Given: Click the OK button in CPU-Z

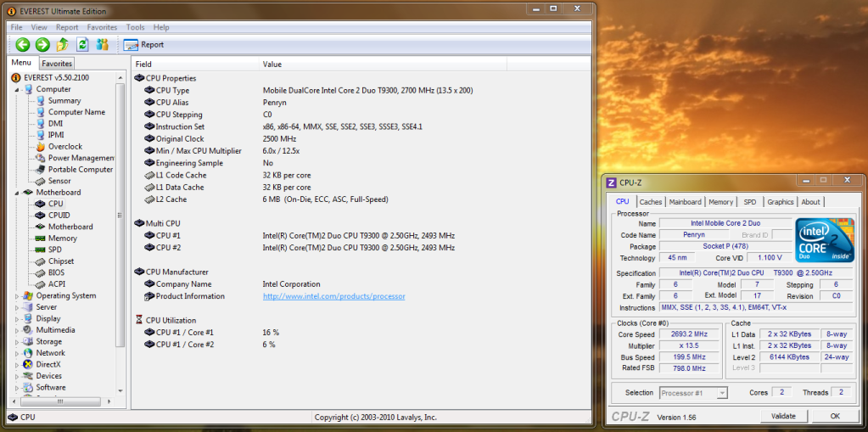Looking at the screenshot, I should 835,416.
